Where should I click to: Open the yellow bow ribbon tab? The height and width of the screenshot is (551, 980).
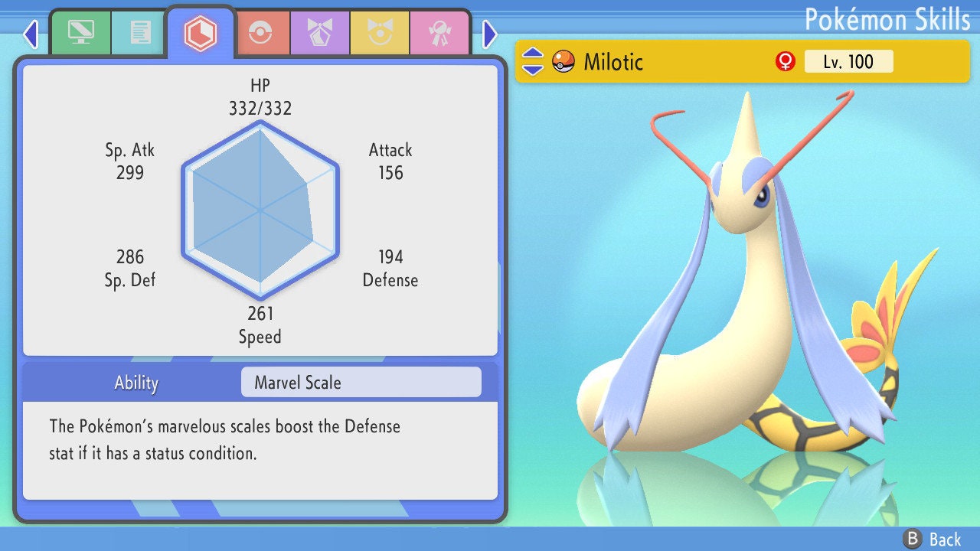(380, 33)
